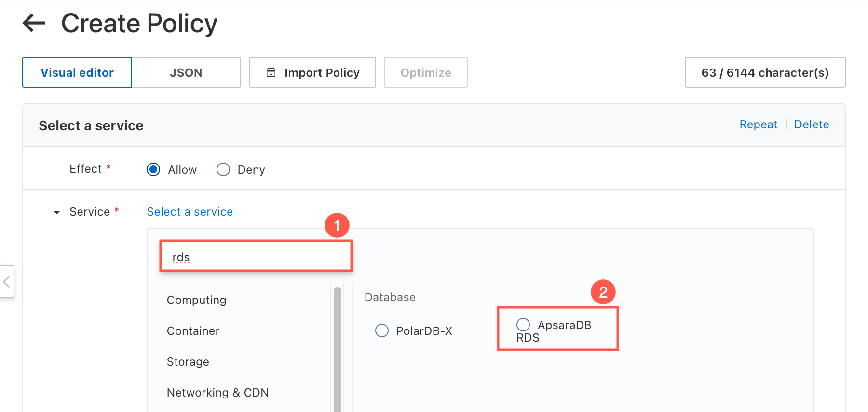Select the Deny effect radio button
Screen dimensions: 868x412
click(x=223, y=169)
